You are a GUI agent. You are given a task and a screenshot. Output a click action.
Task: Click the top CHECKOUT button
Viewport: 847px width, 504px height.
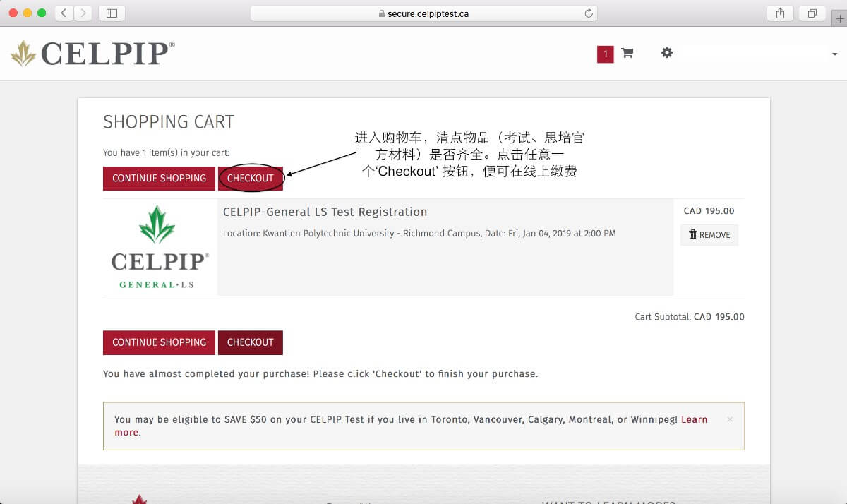(x=251, y=179)
